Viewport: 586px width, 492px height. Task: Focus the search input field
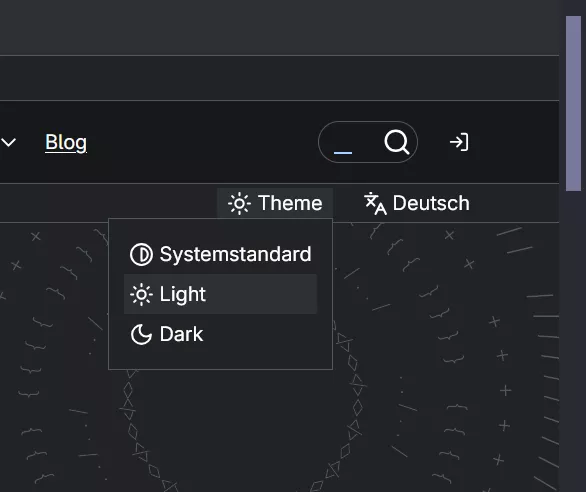click(349, 142)
